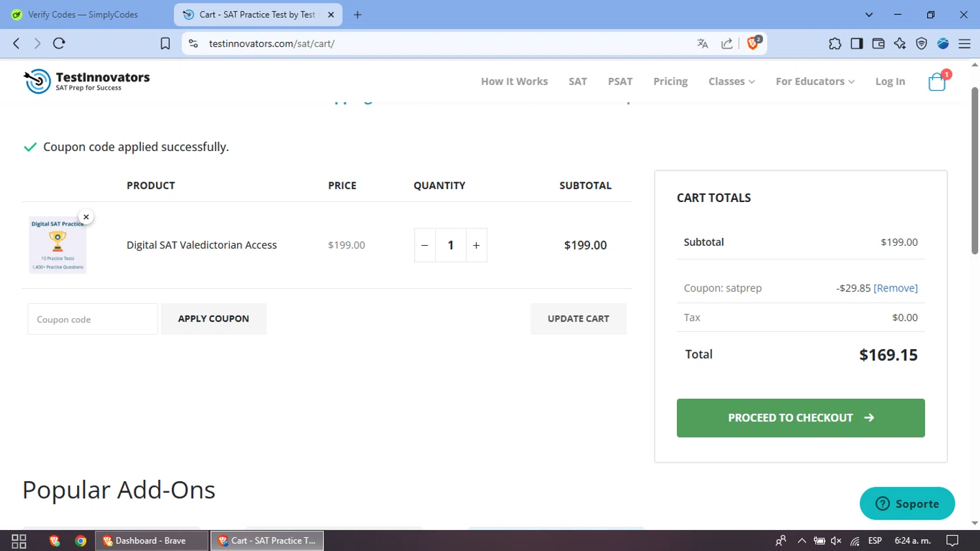Image resolution: width=980 pixels, height=551 pixels.
Task: Open the tab search dropdown arrow
Action: (869, 14)
